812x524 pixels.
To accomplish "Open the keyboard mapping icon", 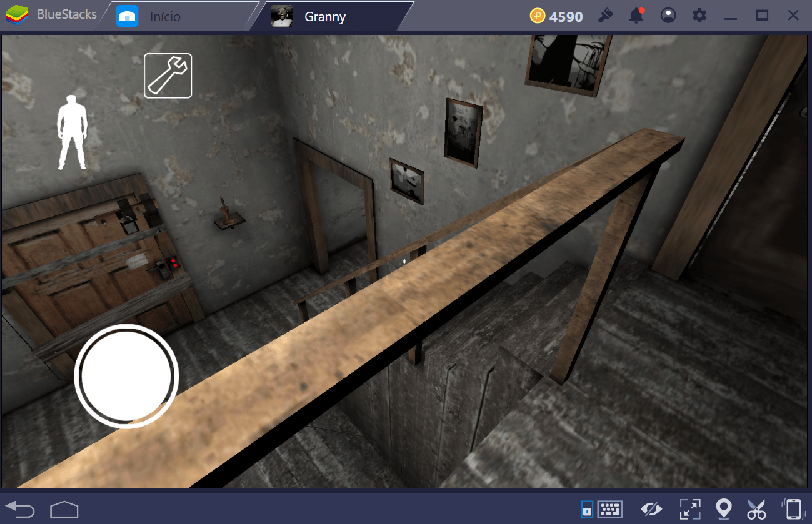I will [x=610, y=509].
